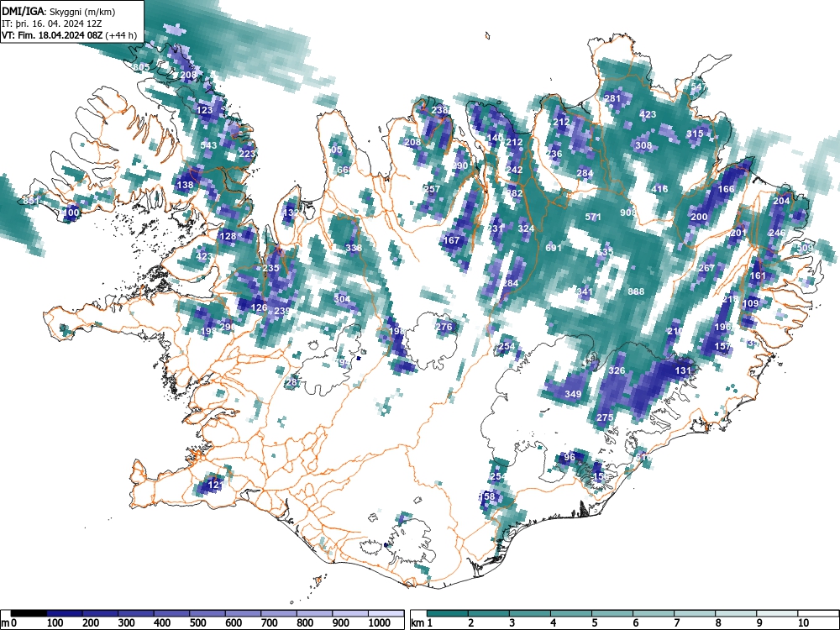This screenshot has height=630, width=840.
Task: Click the visibility value 158 in the south
Action: pyautogui.click(x=487, y=496)
